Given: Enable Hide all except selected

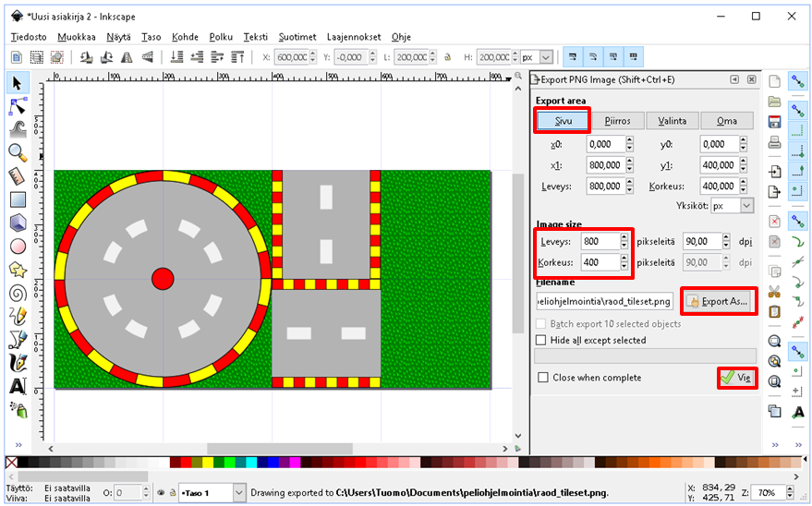Looking at the screenshot, I should point(542,340).
